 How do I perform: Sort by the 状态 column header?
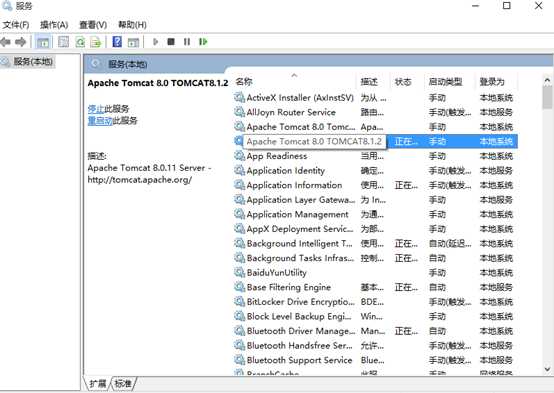(407, 82)
